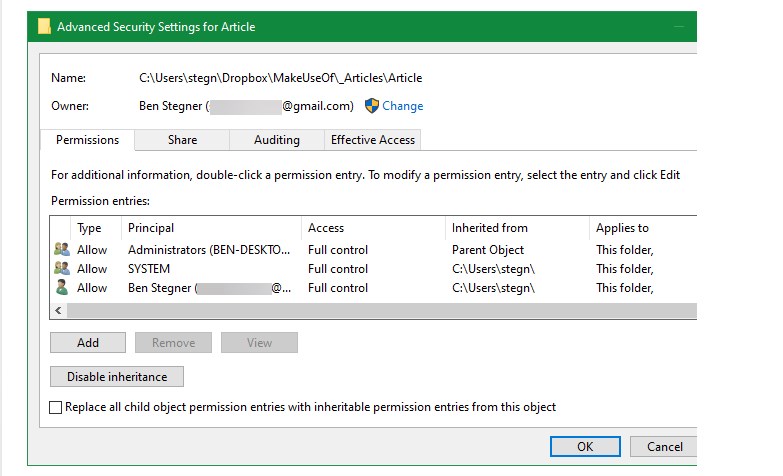
Task: Click Disable inheritance button
Action: [x=117, y=377]
